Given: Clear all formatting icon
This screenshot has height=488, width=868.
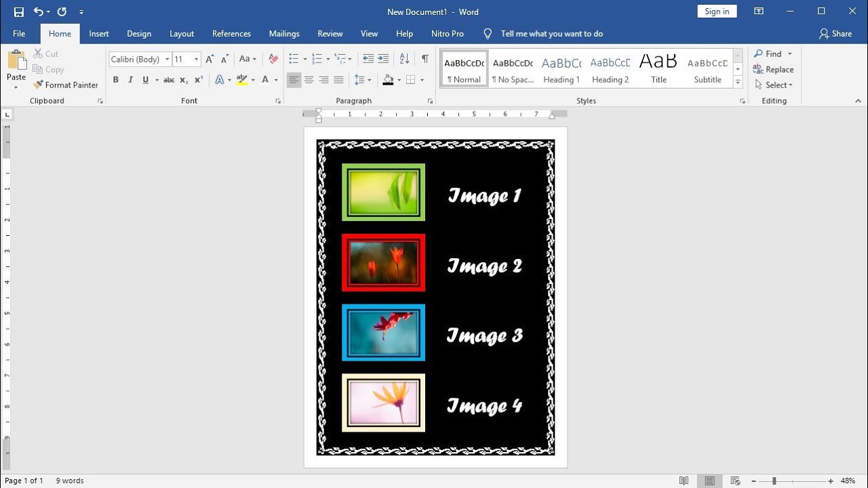Looking at the screenshot, I should 273,59.
